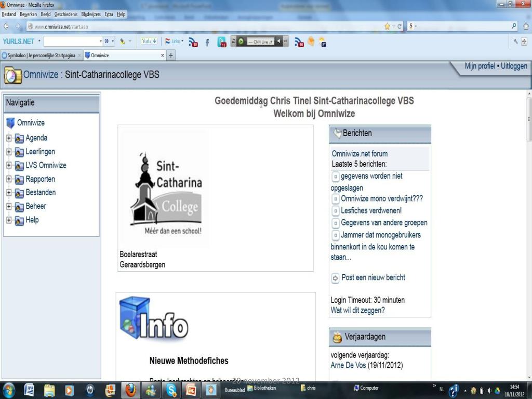Open Arne De Vos birthday link
The height and width of the screenshot is (399, 532).
click(348, 365)
